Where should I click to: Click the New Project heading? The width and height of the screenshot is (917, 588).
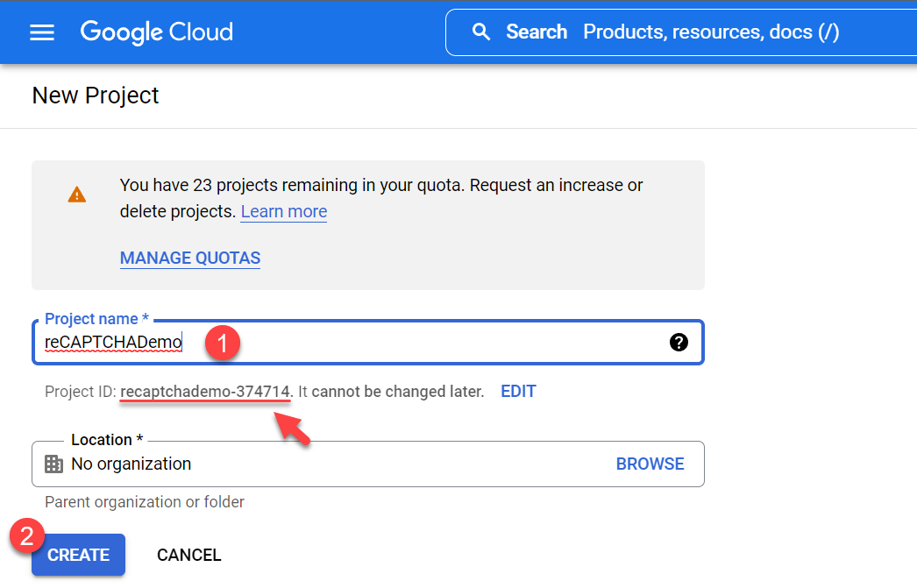96,96
